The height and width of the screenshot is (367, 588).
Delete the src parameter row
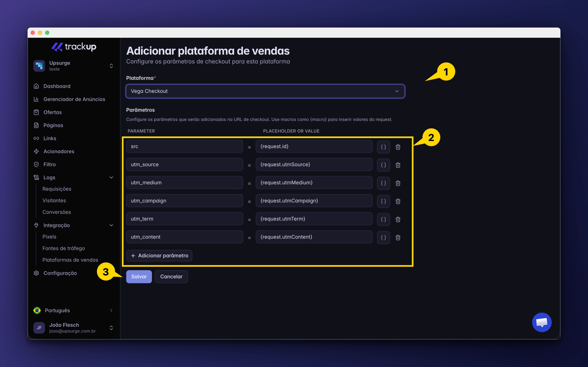point(398,147)
